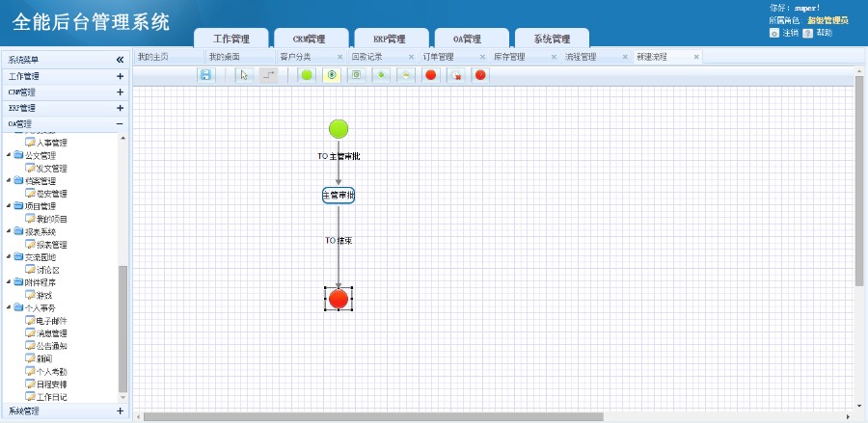The width and height of the screenshot is (868, 423).
Task: Select the transition line connector tool
Action: 268,75
